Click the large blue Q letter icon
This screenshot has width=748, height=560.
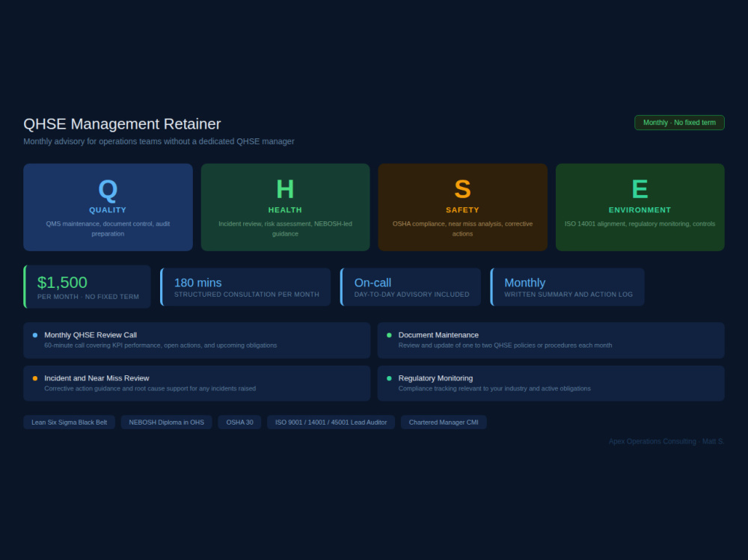[108, 189]
